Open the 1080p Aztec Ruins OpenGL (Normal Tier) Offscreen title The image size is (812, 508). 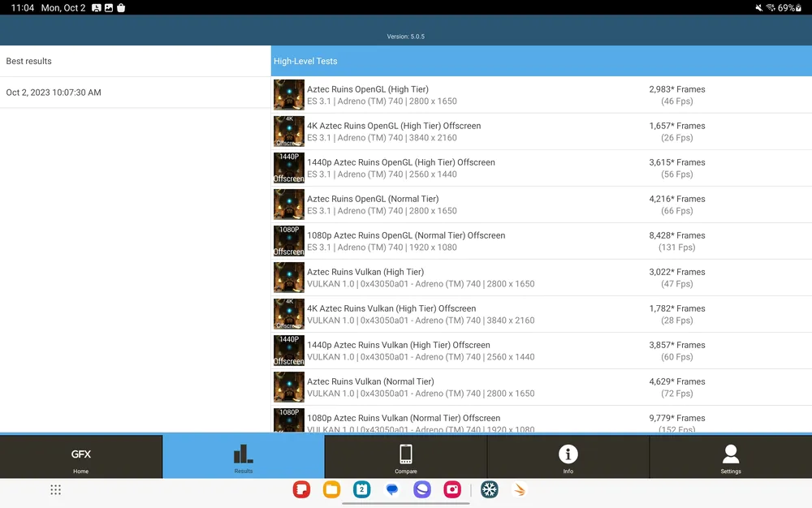[406, 235]
